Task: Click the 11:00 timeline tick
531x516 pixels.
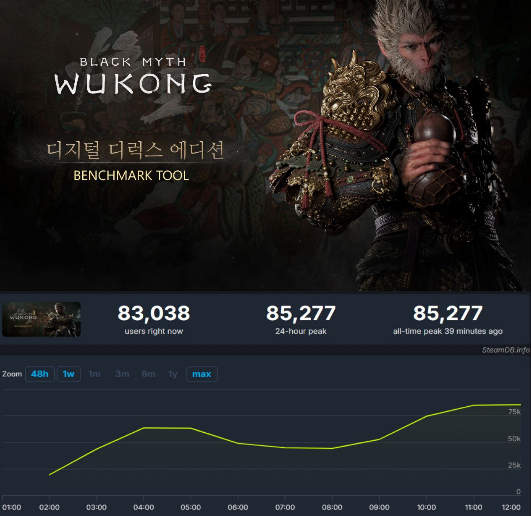Action: click(x=473, y=507)
